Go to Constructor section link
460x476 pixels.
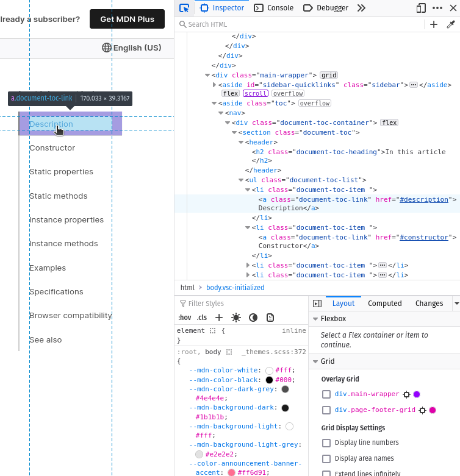tap(52, 148)
